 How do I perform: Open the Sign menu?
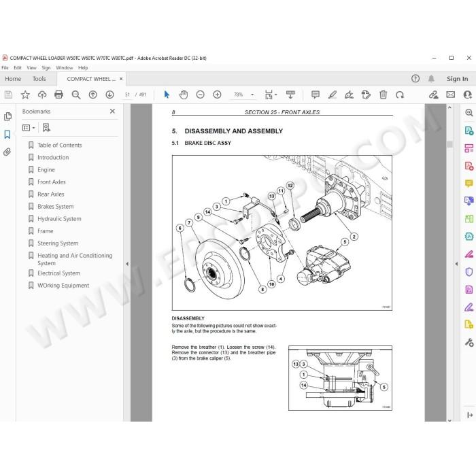point(46,68)
